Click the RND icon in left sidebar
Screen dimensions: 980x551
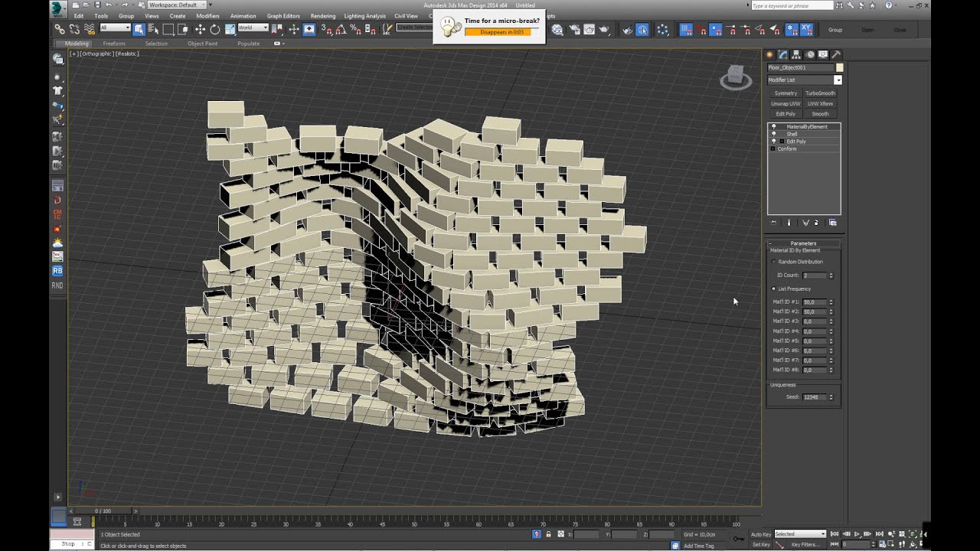pyautogui.click(x=57, y=285)
